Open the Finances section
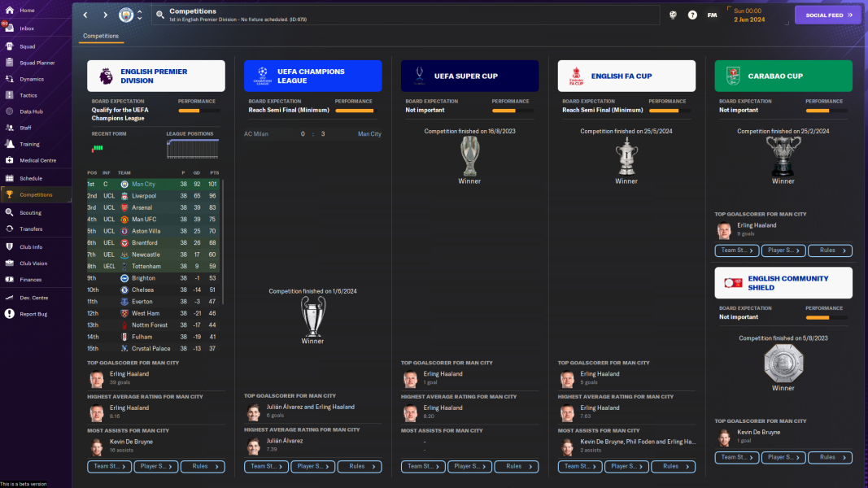Viewport: 868px width, 488px height. 30,280
